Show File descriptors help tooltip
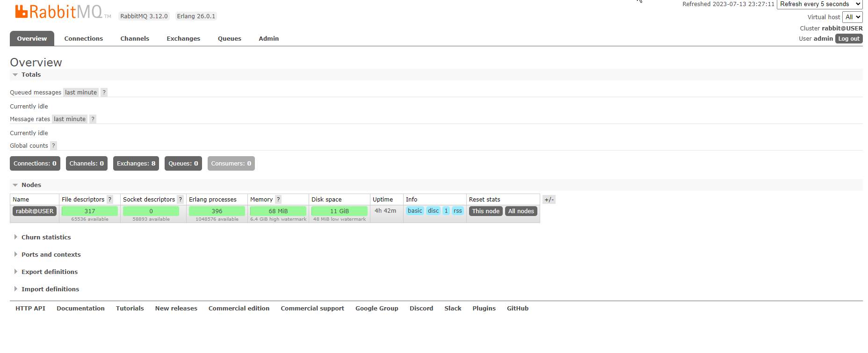 pyautogui.click(x=110, y=200)
